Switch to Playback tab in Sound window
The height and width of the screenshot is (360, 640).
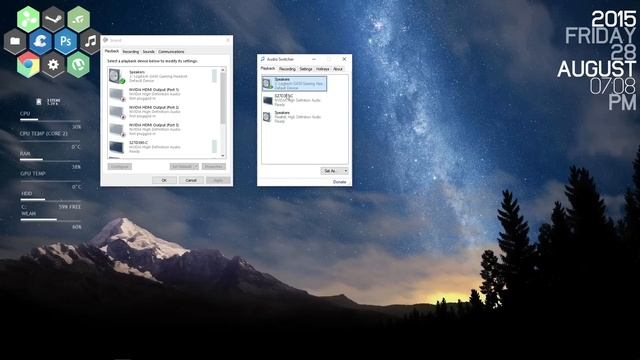tap(112, 51)
